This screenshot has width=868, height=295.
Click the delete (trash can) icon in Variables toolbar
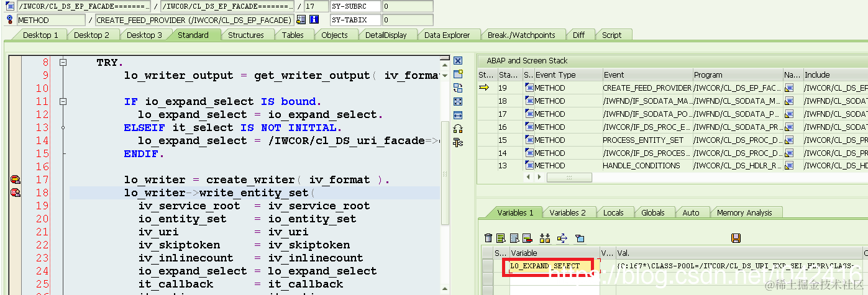[x=488, y=238]
